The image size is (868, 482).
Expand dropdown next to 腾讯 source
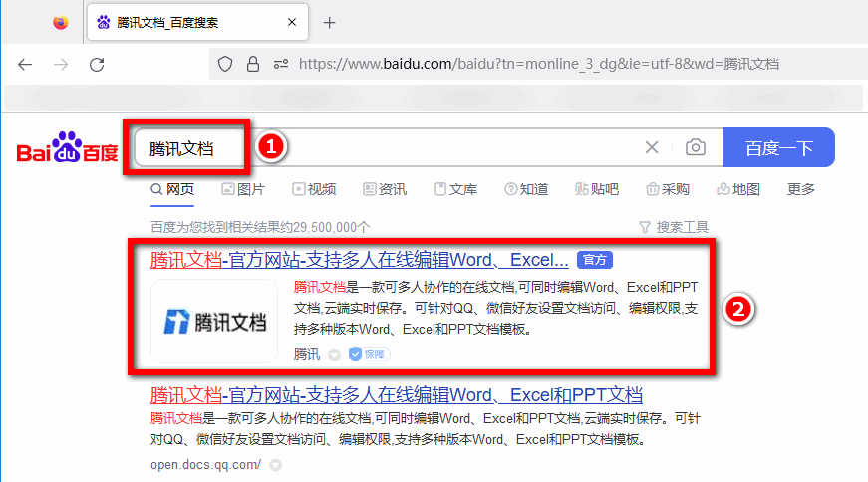(334, 355)
